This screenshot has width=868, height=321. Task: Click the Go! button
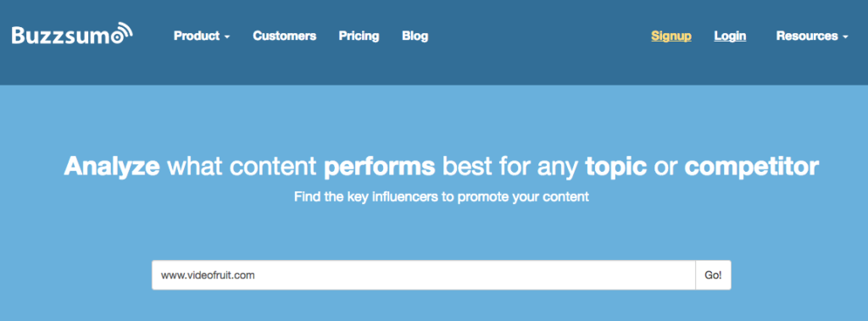(x=713, y=275)
